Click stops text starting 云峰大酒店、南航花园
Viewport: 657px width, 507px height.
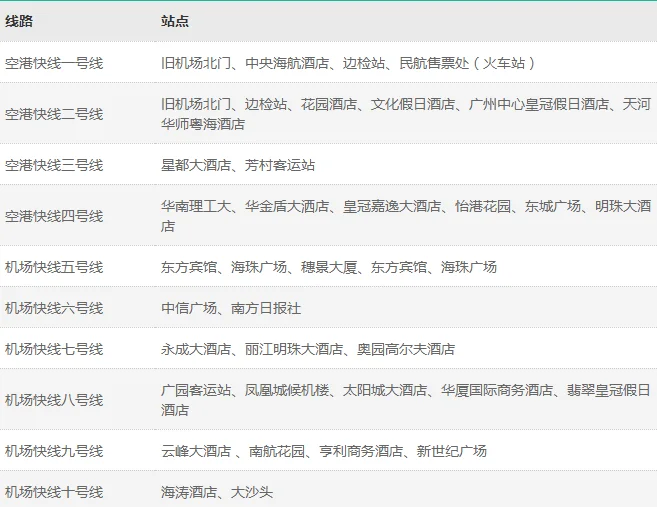(324, 451)
